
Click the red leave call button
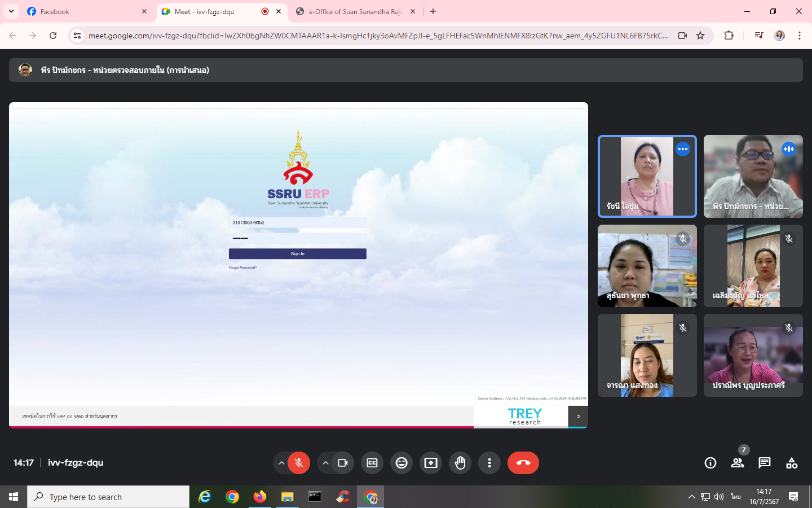click(523, 463)
